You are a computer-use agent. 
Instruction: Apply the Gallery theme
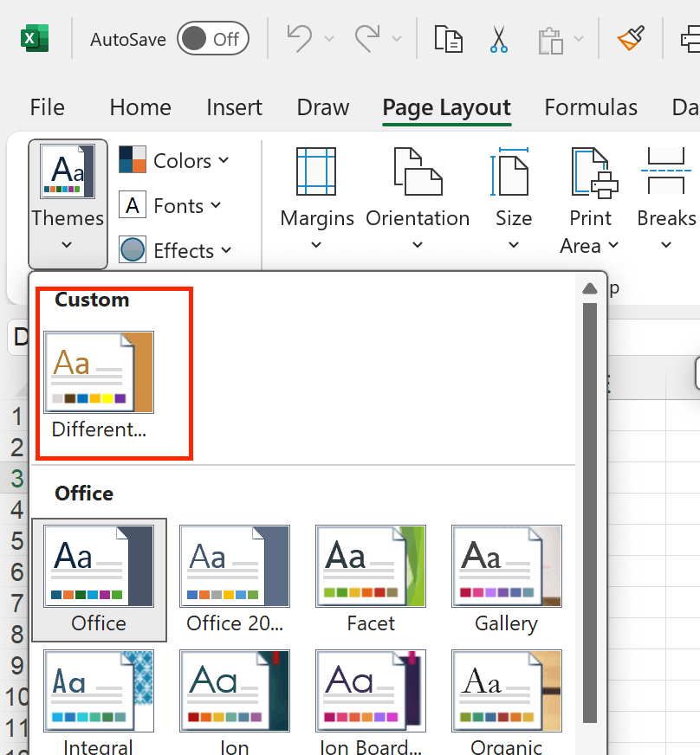point(506,580)
